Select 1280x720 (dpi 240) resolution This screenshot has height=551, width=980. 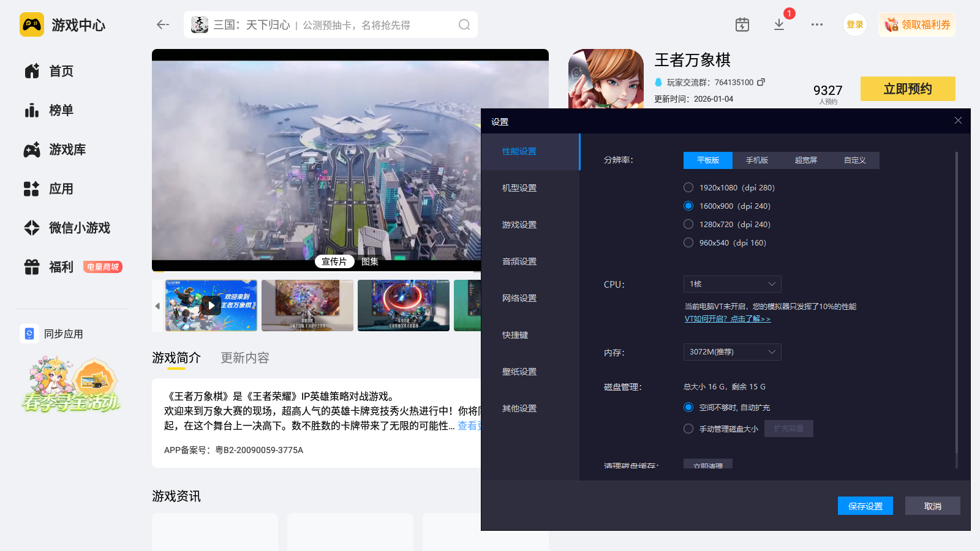pos(688,224)
